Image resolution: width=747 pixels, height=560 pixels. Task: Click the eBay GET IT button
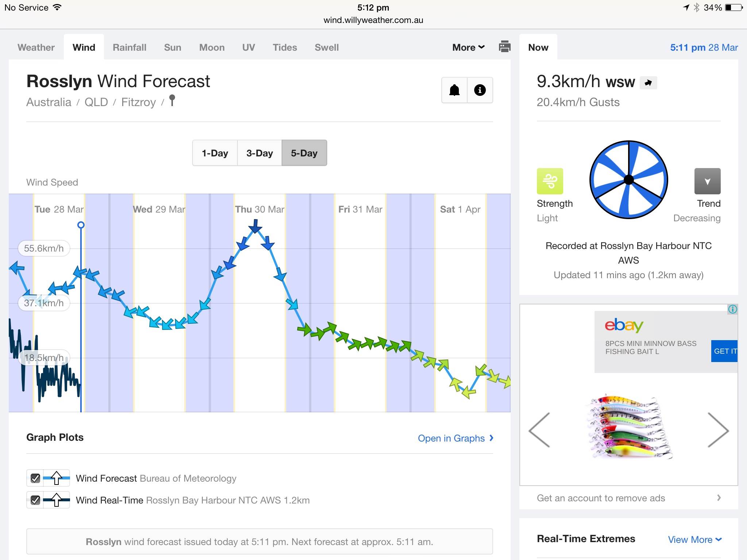(725, 351)
